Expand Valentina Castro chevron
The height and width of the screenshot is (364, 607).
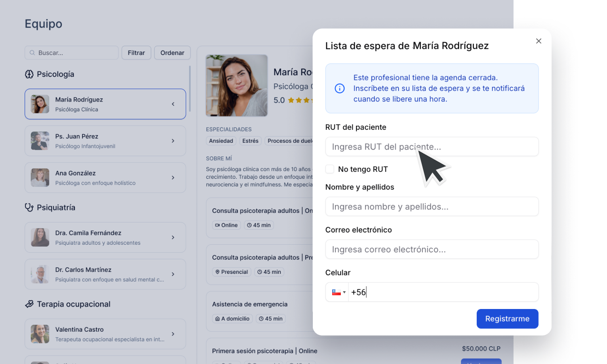[173, 334]
